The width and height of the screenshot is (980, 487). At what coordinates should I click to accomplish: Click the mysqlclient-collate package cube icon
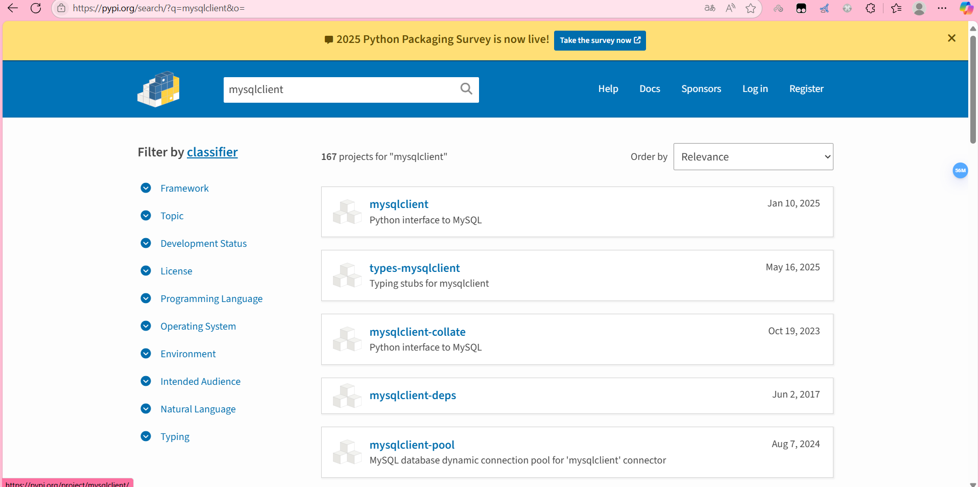click(x=347, y=339)
